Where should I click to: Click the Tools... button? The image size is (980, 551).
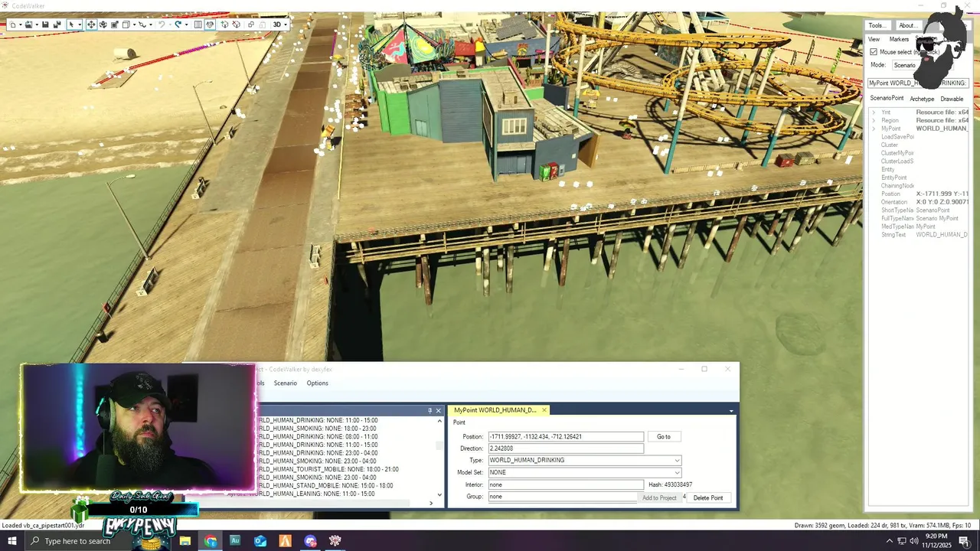point(877,25)
